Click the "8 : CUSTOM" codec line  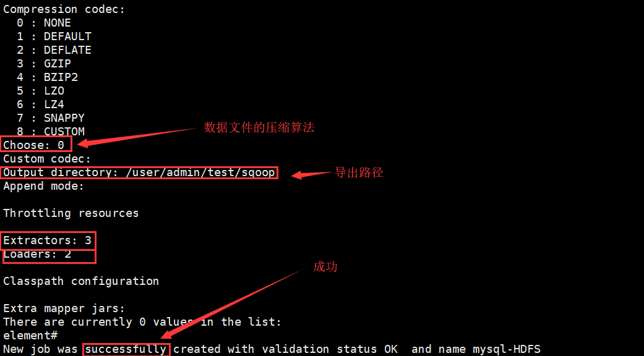tap(51, 131)
